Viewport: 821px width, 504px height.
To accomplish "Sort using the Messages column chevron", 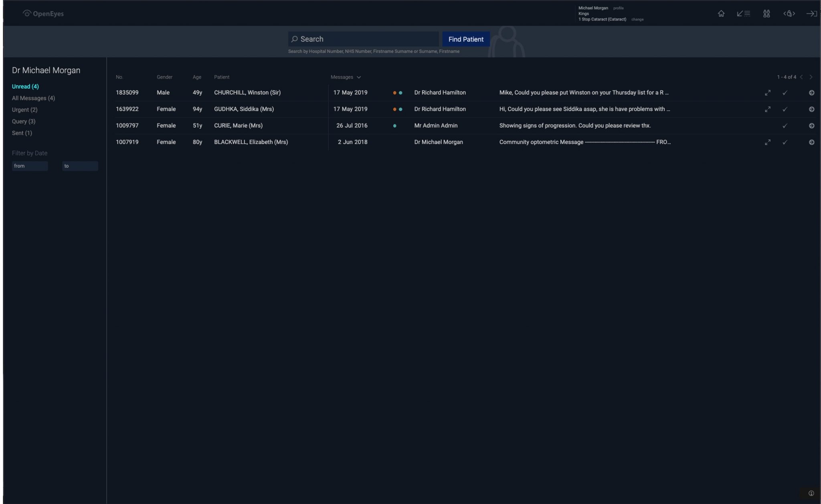I will coord(359,77).
